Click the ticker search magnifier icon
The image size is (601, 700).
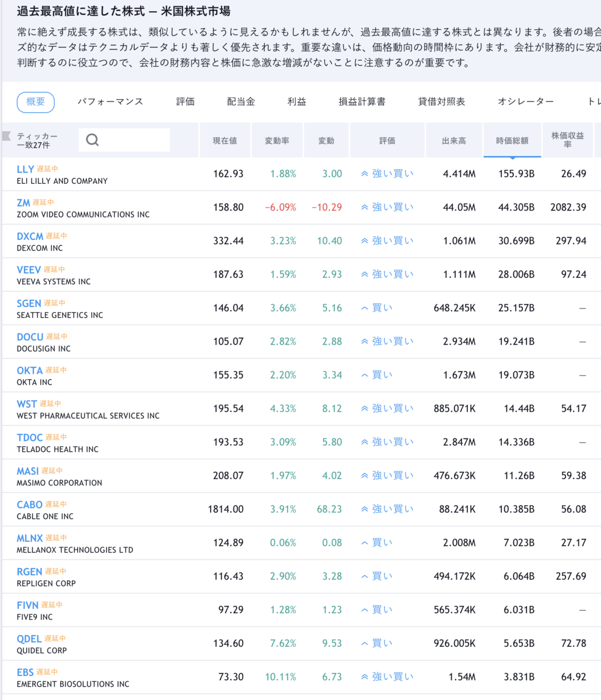pyautogui.click(x=92, y=140)
